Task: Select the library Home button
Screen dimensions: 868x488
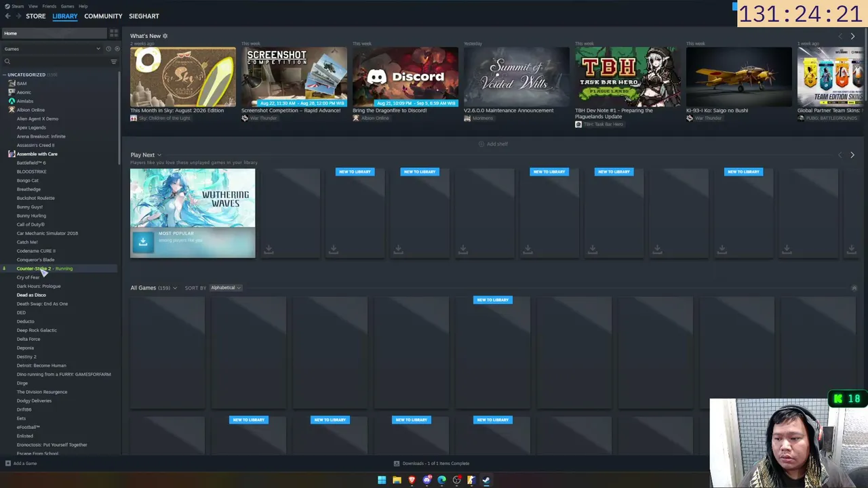Action: pyautogui.click(x=53, y=33)
